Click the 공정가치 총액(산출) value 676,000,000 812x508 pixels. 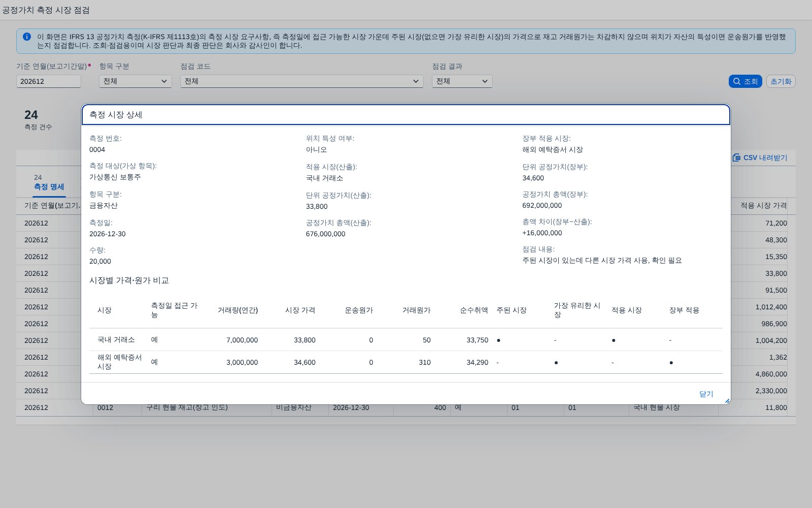click(x=325, y=234)
